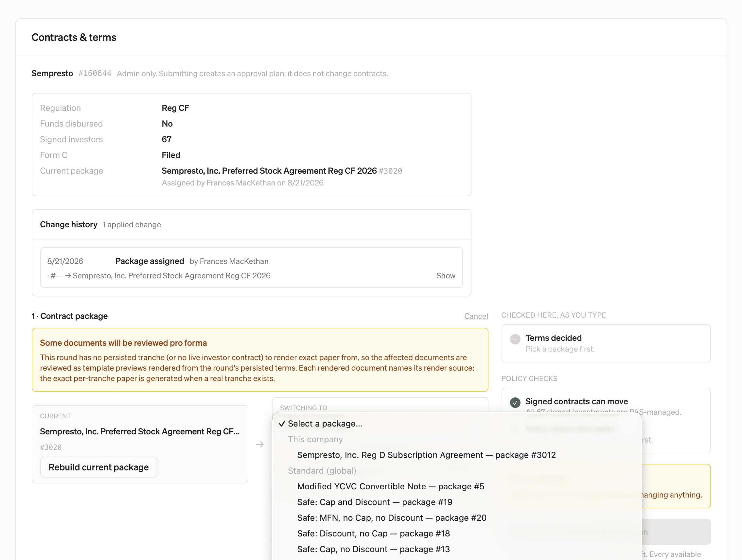The height and width of the screenshot is (560, 742).
Task: Click the CURRENT card package name
Action: (x=139, y=431)
